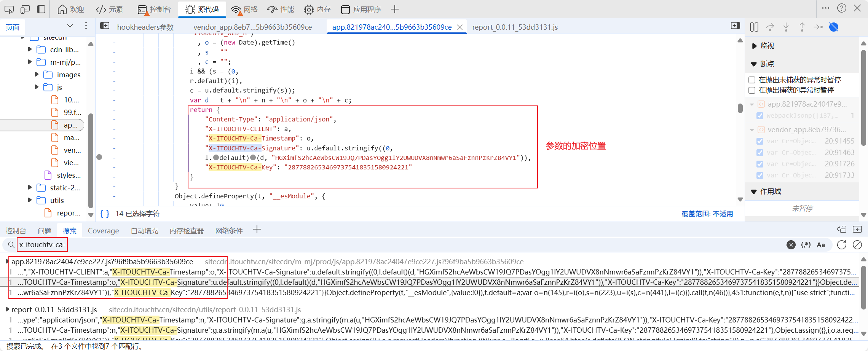Toggle the debugger sidebar collapse icon

tap(735, 26)
